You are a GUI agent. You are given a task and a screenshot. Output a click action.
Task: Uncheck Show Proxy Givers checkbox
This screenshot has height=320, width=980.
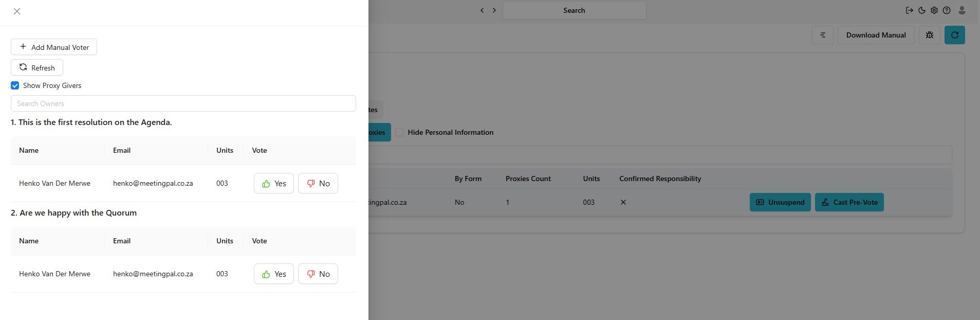(15, 85)
